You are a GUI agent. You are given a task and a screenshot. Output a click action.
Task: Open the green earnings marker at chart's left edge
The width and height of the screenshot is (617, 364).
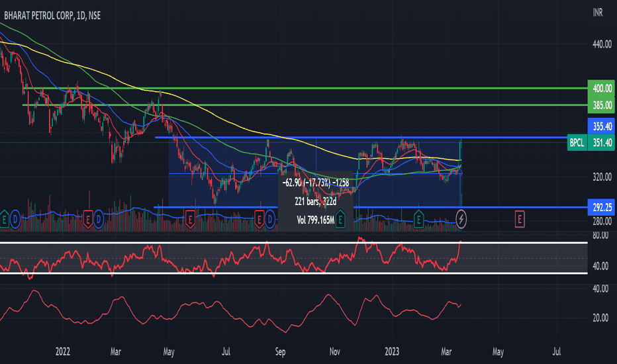5,219
